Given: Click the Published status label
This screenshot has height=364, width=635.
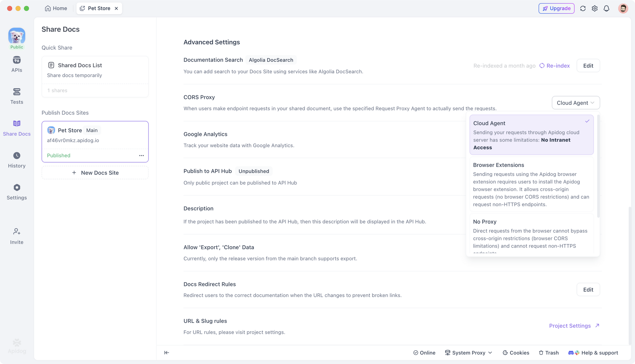Looking at the screenshot, I should point(59,156).
